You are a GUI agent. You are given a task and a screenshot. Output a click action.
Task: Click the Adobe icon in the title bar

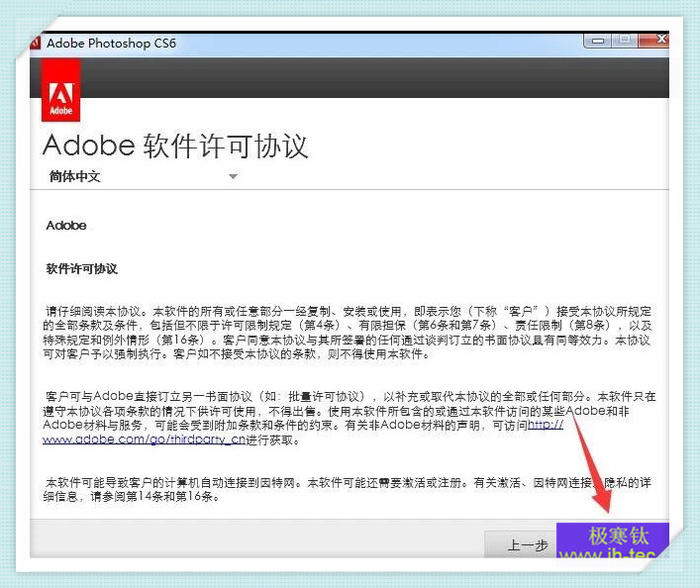(x=36, y=43)
